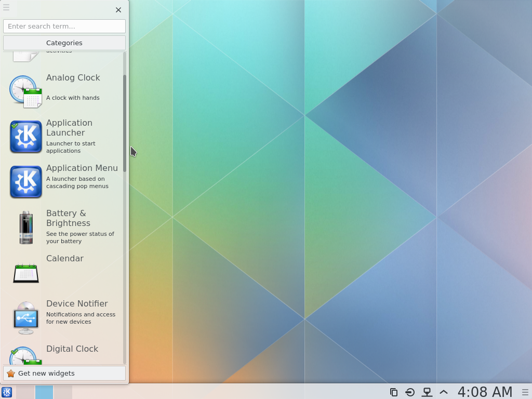Open the Get new widgets menu

click(x=64, y=373)
